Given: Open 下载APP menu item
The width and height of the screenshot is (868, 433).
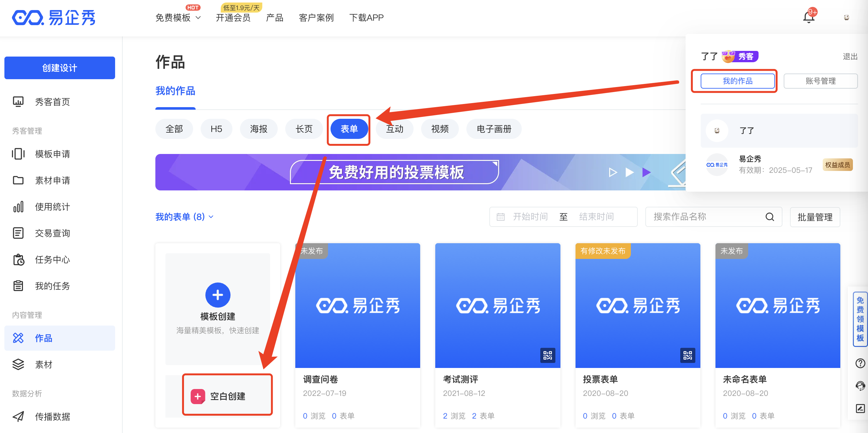Looking at the screenshot, I should click(366, 18).
